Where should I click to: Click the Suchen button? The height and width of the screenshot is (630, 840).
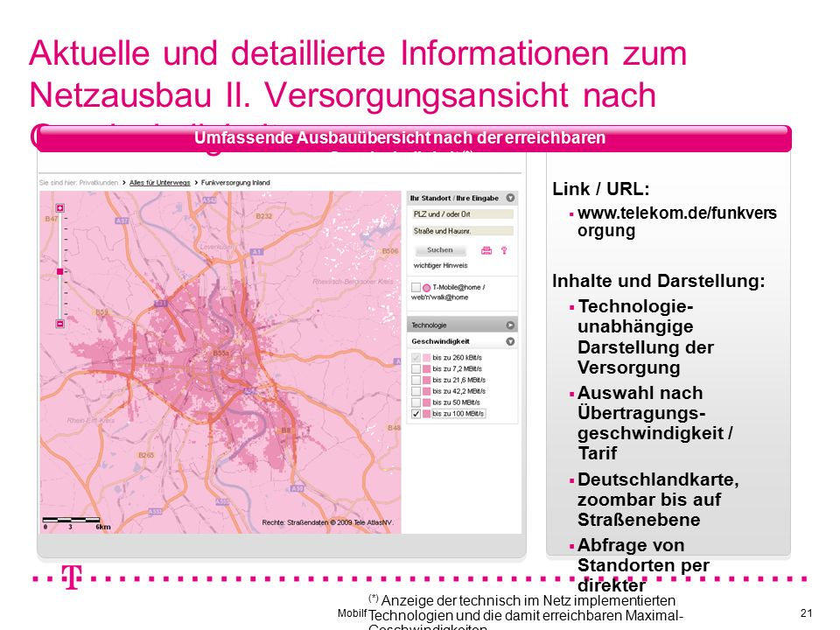pos(440,250)
